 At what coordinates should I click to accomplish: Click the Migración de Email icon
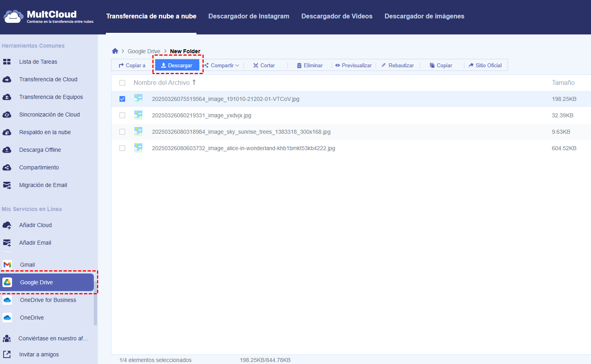click(7, 185)
